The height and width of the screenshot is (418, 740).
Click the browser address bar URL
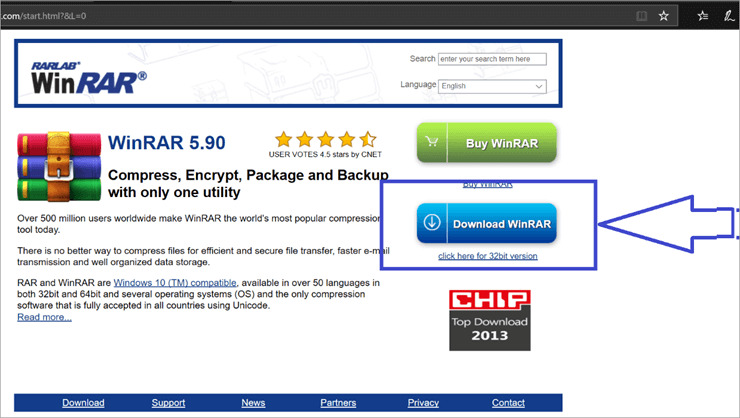point(43,16)
